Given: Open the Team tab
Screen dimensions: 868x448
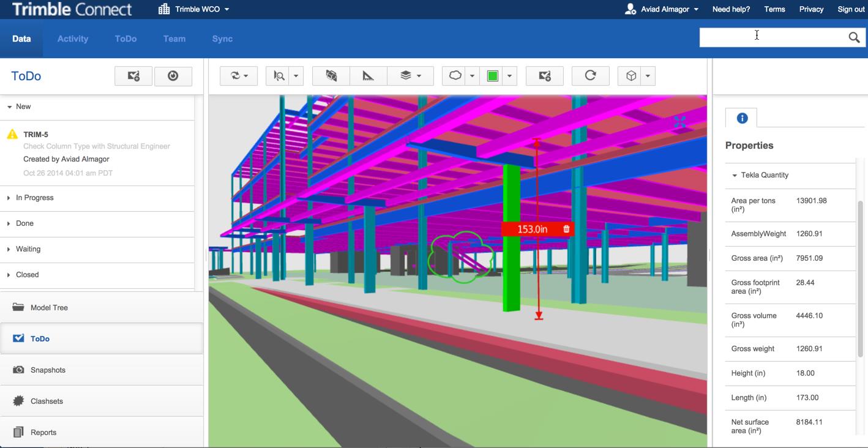Looking at the screenshot, I should coord(174,38).
